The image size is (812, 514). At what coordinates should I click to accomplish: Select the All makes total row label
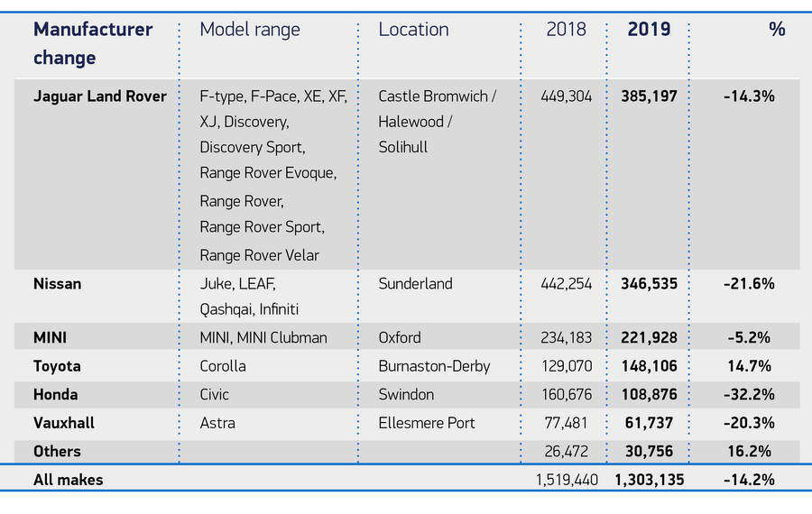68,480
